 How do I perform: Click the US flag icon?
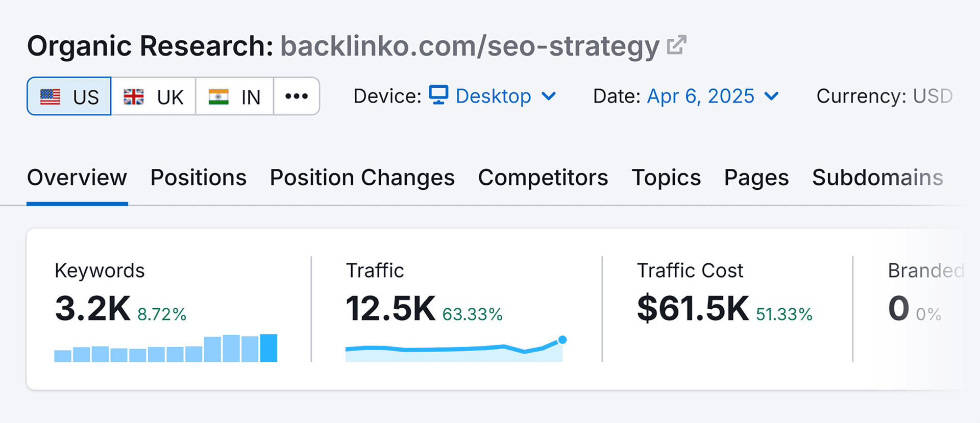coord(50,96)
